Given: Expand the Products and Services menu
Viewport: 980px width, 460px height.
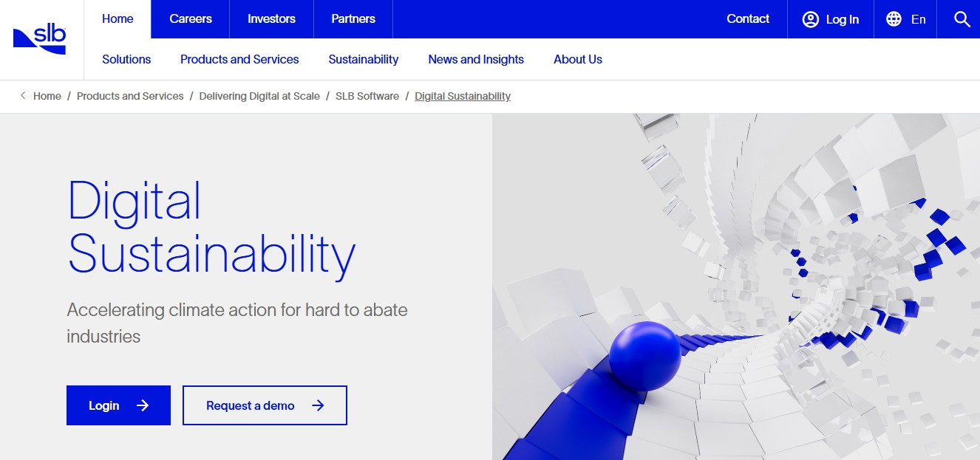Looking at the screenshot, I should 239,59.
